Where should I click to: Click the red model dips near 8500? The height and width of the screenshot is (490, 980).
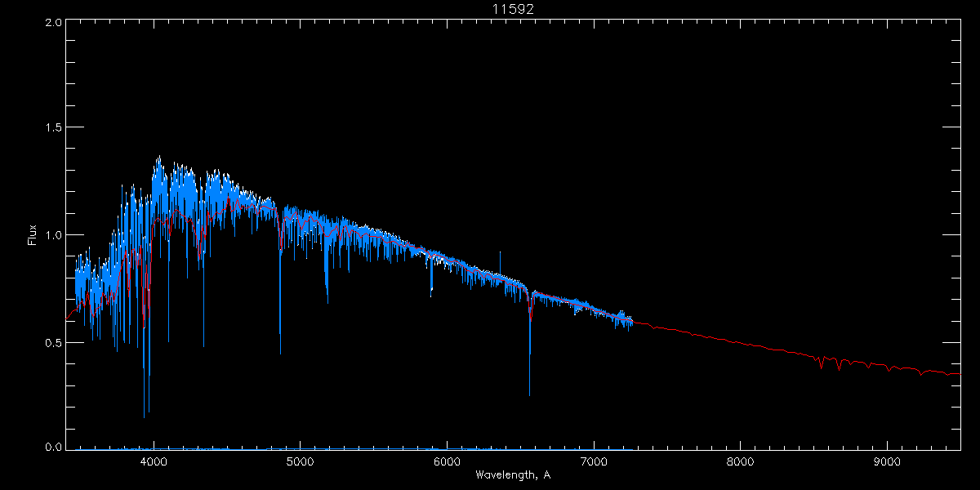point(831,362)
